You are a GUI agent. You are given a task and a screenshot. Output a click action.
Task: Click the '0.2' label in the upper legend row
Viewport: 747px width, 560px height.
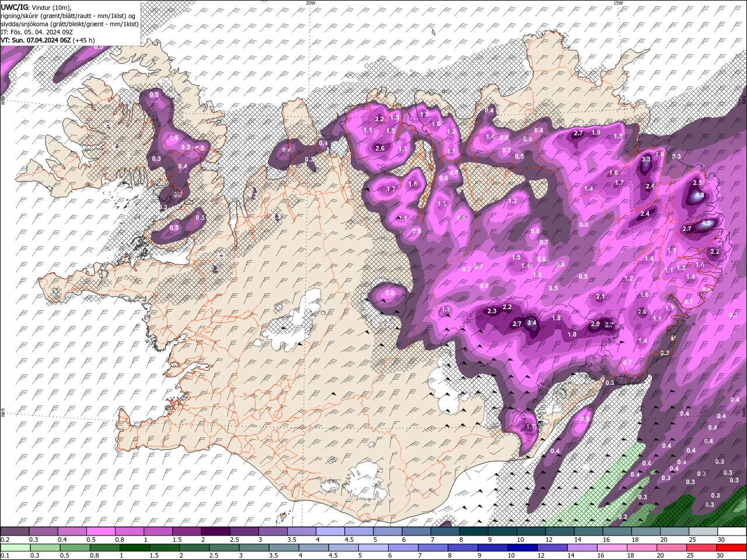(5, 540)
